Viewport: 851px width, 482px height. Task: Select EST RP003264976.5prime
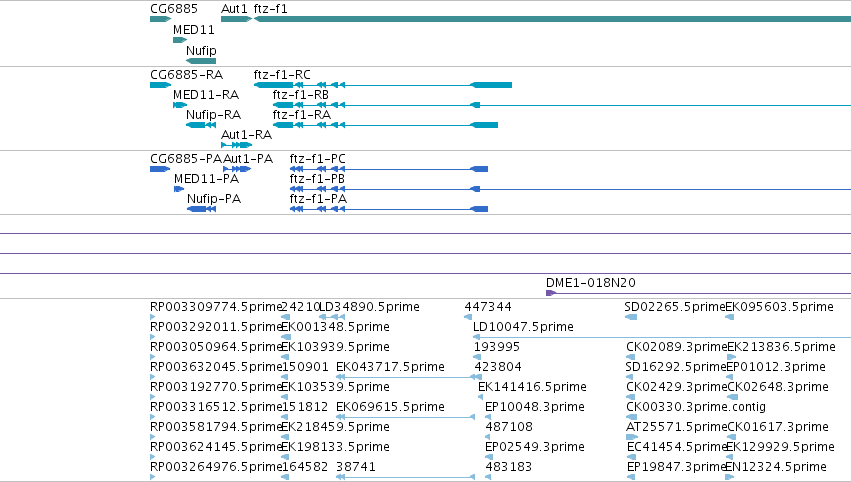(x=216, y=466)
